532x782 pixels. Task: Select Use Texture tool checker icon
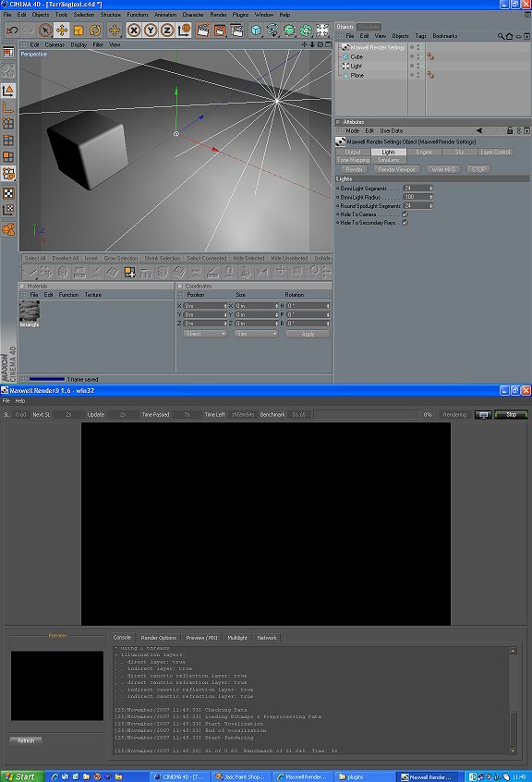[8, 193]
